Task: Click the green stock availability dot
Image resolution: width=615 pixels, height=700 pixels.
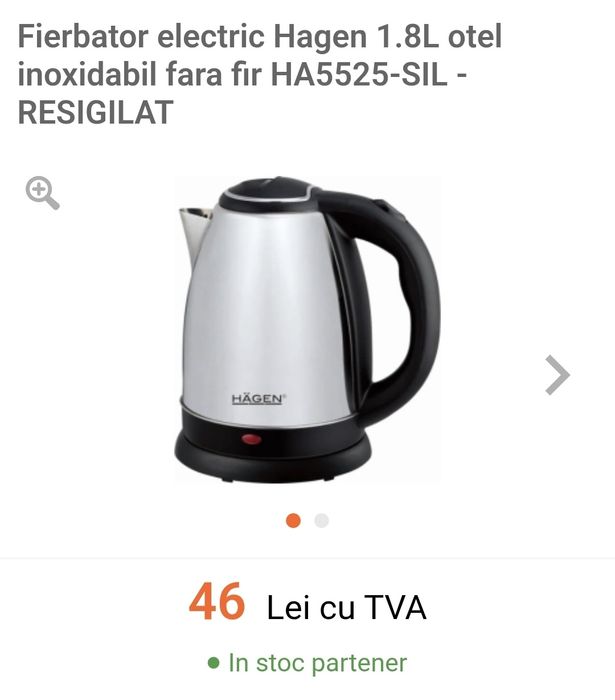Action: (214, 663)
